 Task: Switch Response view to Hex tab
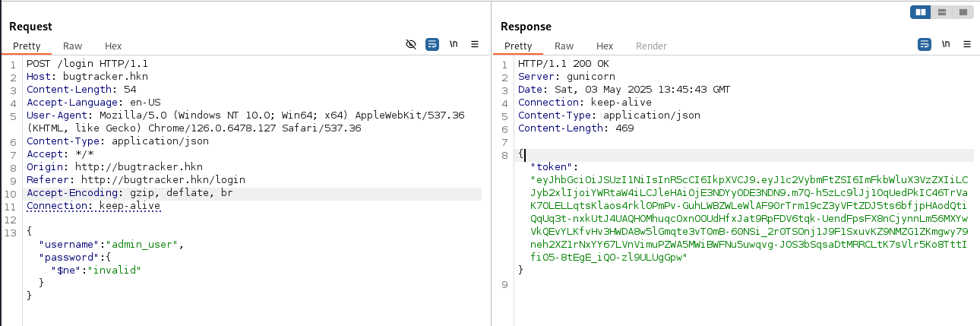pyautogui.click(x=605, y=46)
